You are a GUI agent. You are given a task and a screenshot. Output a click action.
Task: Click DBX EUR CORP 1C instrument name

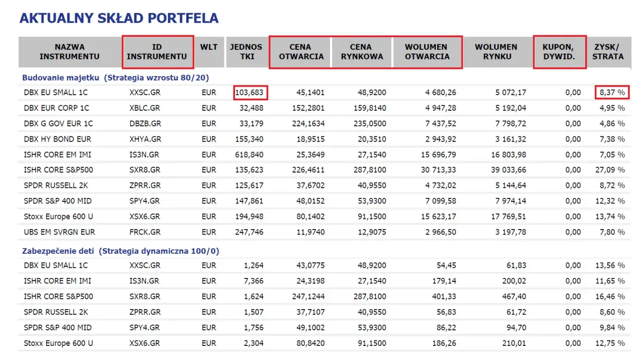coord(56,108)
